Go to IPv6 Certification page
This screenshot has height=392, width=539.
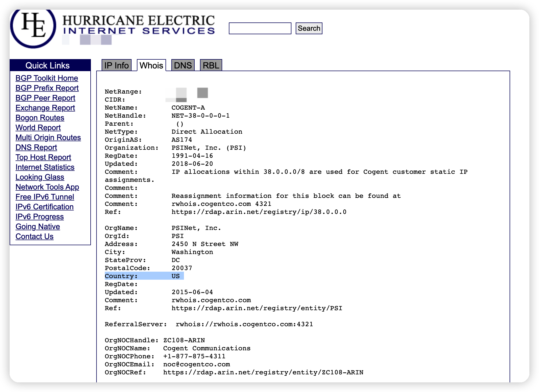click(x=44, y=207)
